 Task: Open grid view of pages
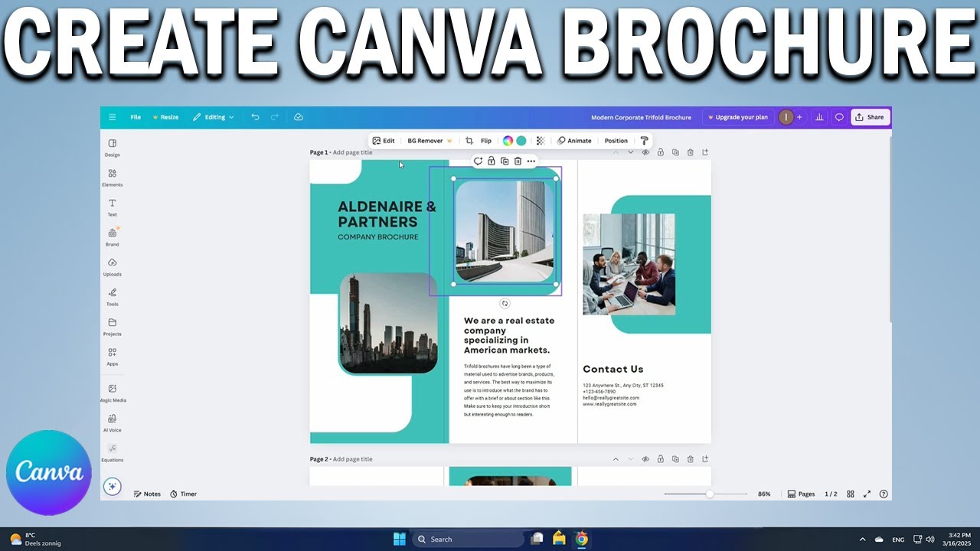(851, 494)
